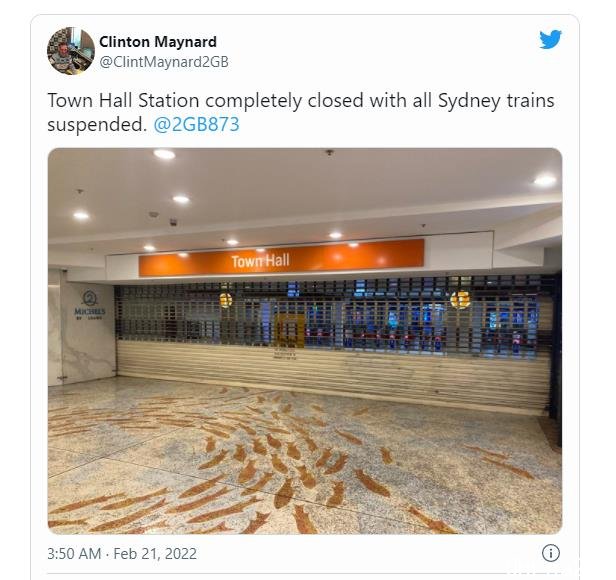Click the Michel's shop logo in photo

coord(90,305)
